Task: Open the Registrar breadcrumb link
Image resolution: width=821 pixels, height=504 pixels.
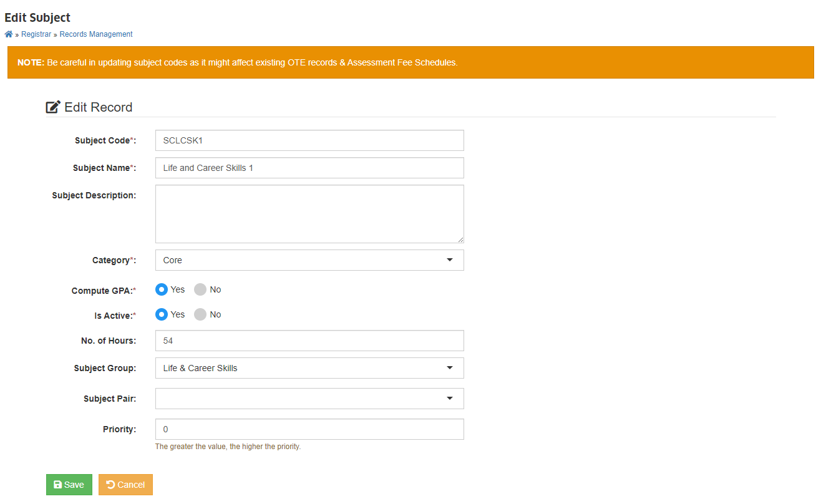Action: [36, 34]
